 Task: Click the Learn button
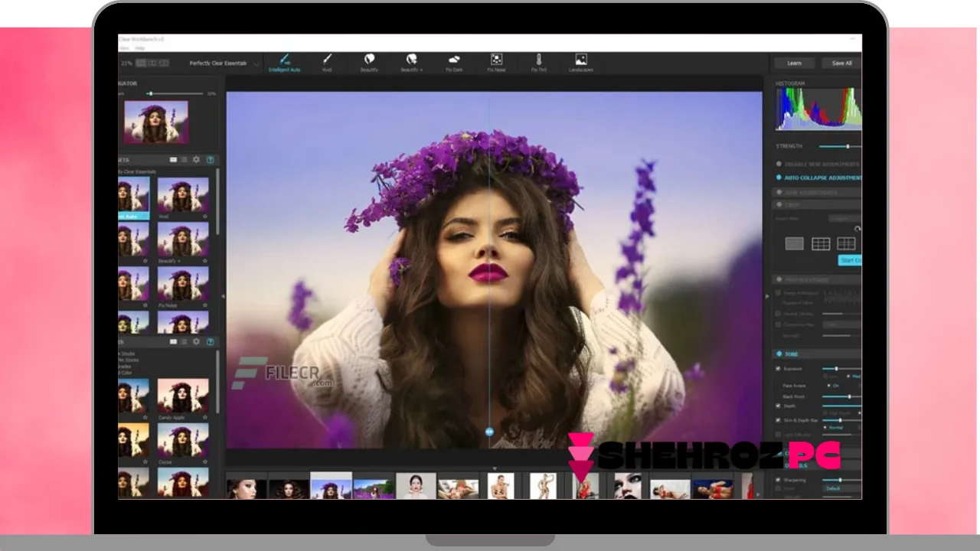click(x=794, y=63)
